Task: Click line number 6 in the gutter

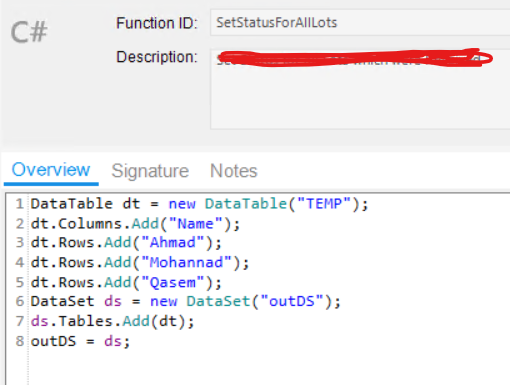Action: click(x=20, y=301)
